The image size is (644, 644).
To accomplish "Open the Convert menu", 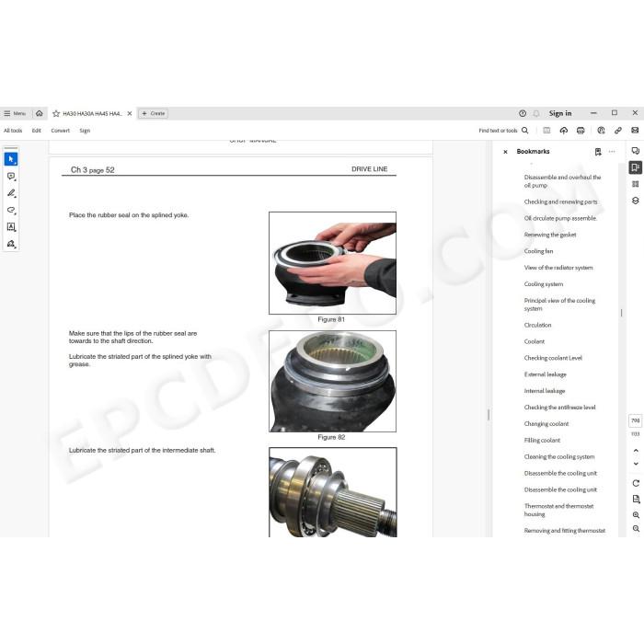I will (61, 131).
